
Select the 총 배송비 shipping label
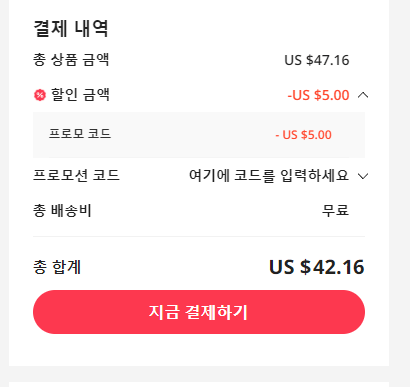tap(62, 210)
